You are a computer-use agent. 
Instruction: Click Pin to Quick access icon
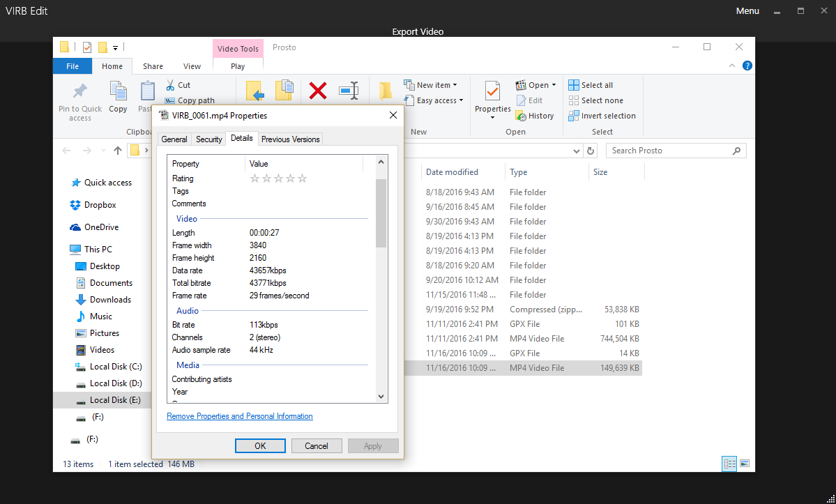(79, 91)
